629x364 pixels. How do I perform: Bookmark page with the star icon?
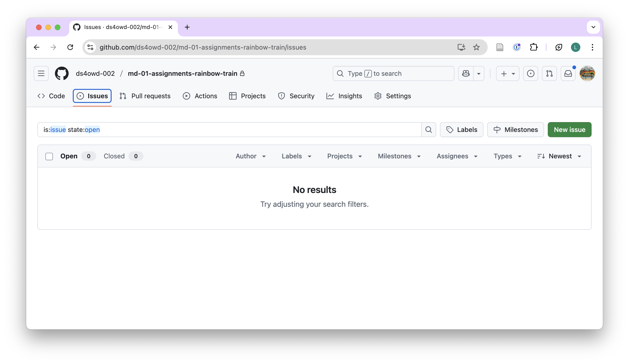[476, 47]
